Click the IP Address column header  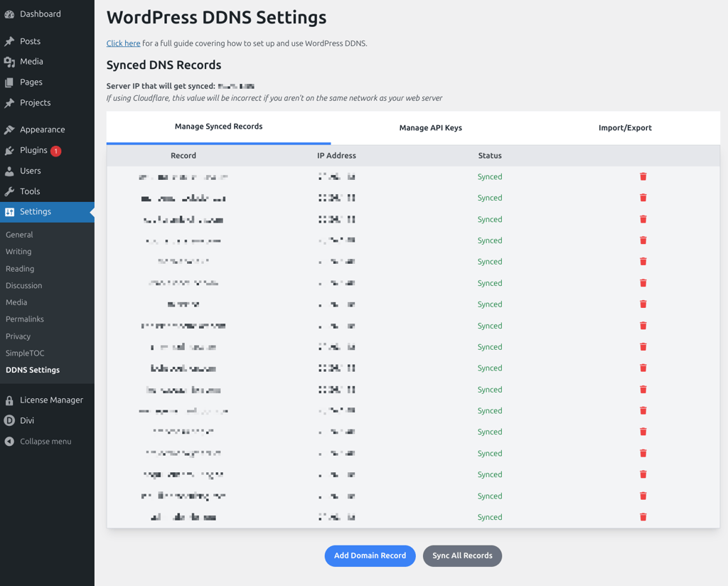pyautogui.click(x=336, y=156)
